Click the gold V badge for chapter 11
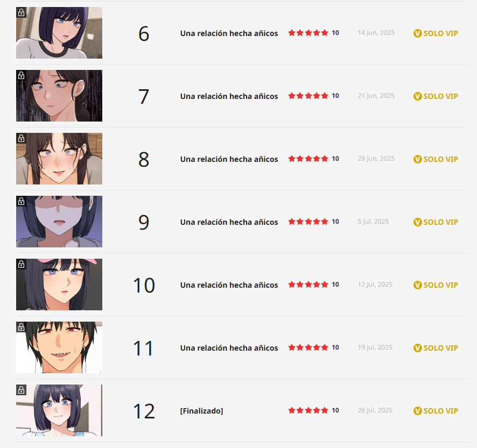Screen dimensions: 477x448 [417, 348]
